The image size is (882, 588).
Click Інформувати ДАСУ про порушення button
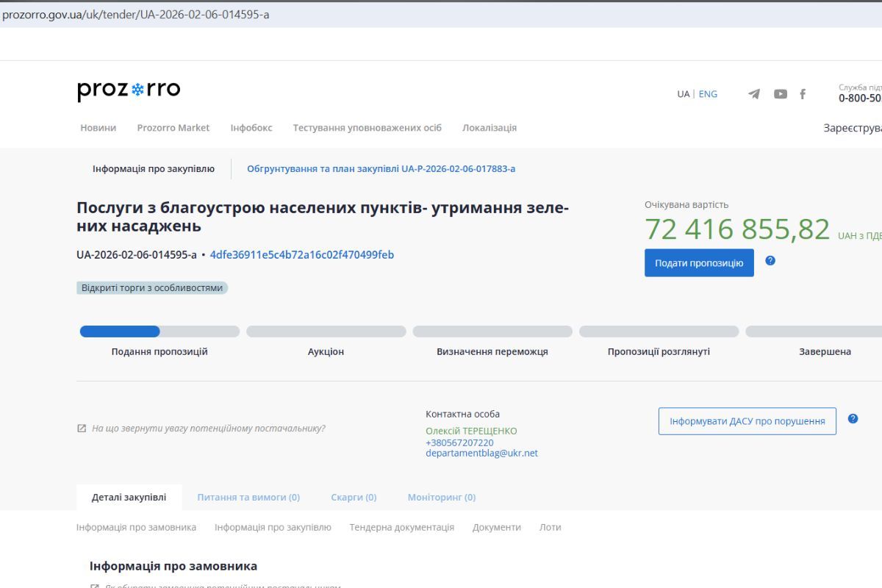747,420
